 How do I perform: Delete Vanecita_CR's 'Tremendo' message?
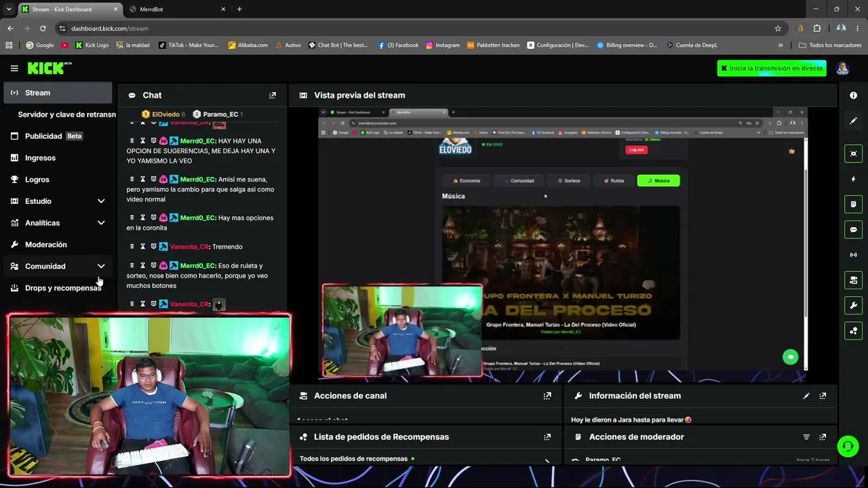coord(132,247)
